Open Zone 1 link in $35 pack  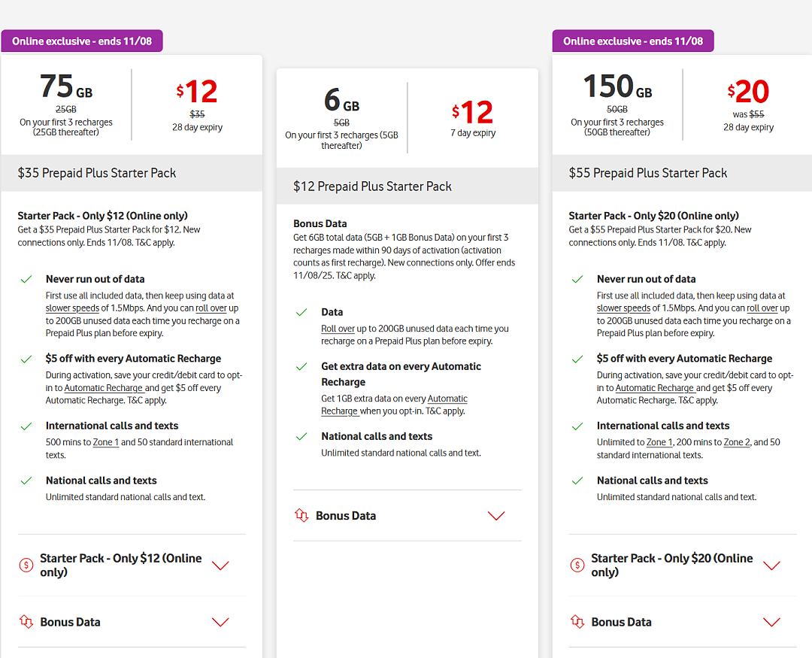pos(106,442)
